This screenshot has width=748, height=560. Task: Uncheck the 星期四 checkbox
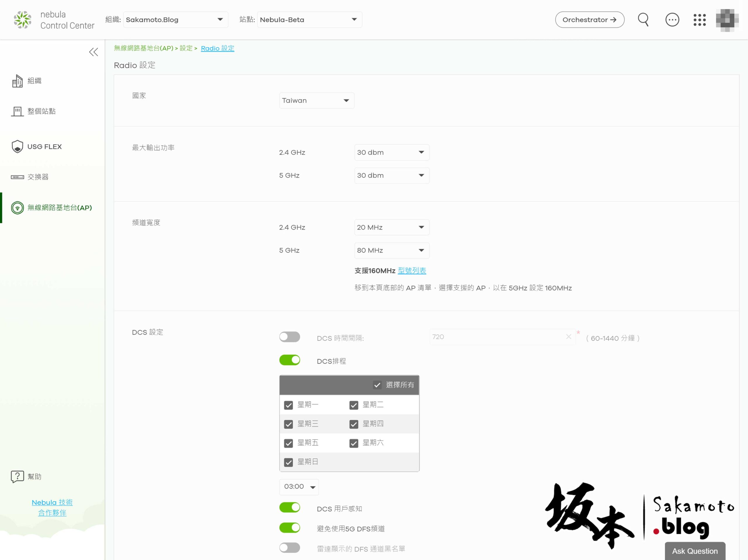(354, 424)
